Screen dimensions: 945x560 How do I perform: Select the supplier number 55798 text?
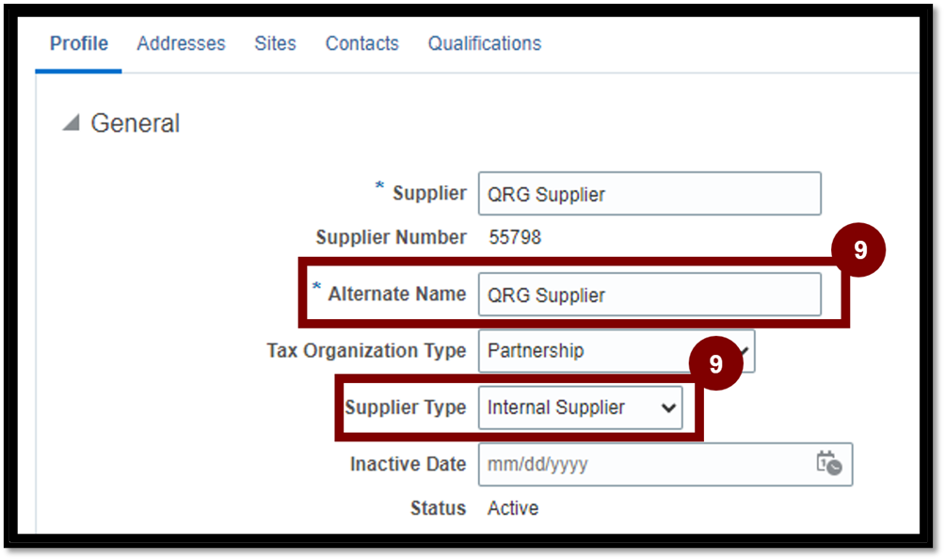(x=515, y=237)
